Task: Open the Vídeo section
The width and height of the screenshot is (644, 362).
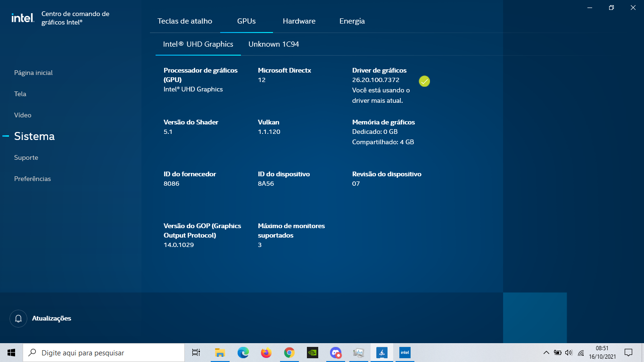Action: [23, 115]
